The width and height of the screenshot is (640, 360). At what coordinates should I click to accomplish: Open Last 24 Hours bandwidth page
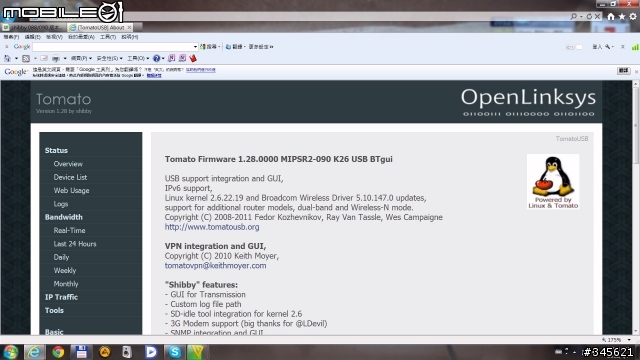75,244
